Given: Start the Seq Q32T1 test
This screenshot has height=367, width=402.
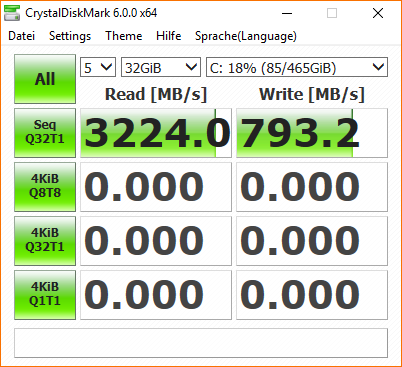Looking at the screenshot, I should pyautogui.click(x=45, y=133).
